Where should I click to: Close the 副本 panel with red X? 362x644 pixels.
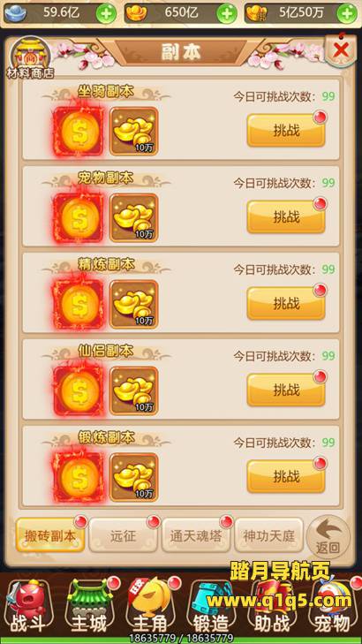point(341,50)
